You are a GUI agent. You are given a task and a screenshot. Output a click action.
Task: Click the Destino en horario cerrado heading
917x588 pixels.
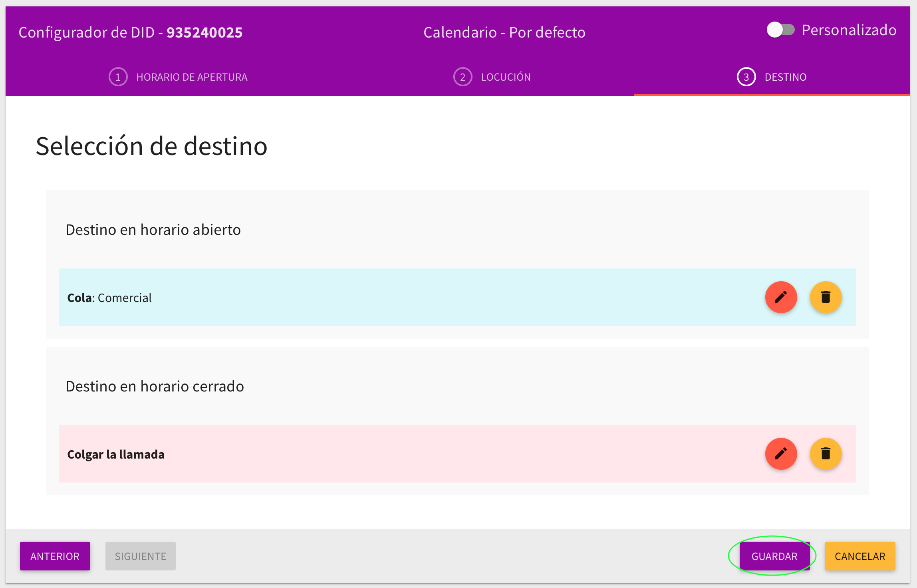(155, 386)
